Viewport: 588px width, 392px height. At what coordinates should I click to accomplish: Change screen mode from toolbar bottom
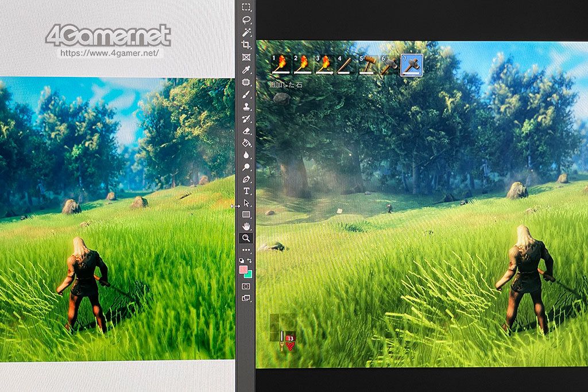(x=246, y=298)
